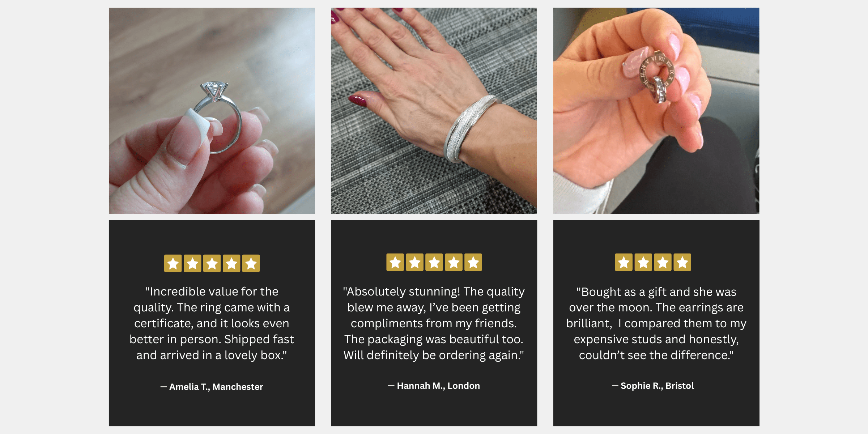Viewport: 868px width, 434px height.
Task: Click the reviewer name Amelia T., Manchester
Action: pyautogui.click(x=212, y=387)
